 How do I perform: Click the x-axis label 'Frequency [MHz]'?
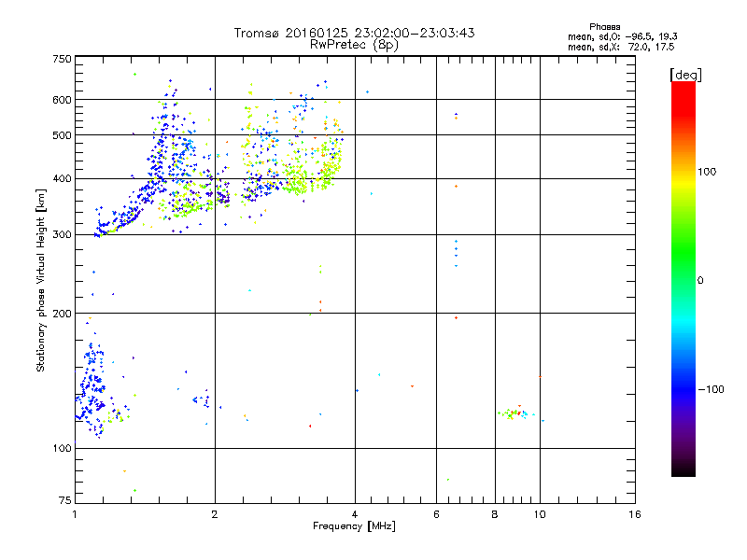[354, 526]
